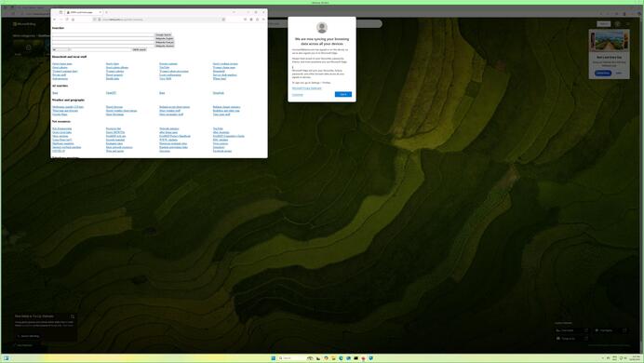Viewport: 644px width, 363px height.
Task: Click the site info lock icon in address bar
Action: click(100, 20)
